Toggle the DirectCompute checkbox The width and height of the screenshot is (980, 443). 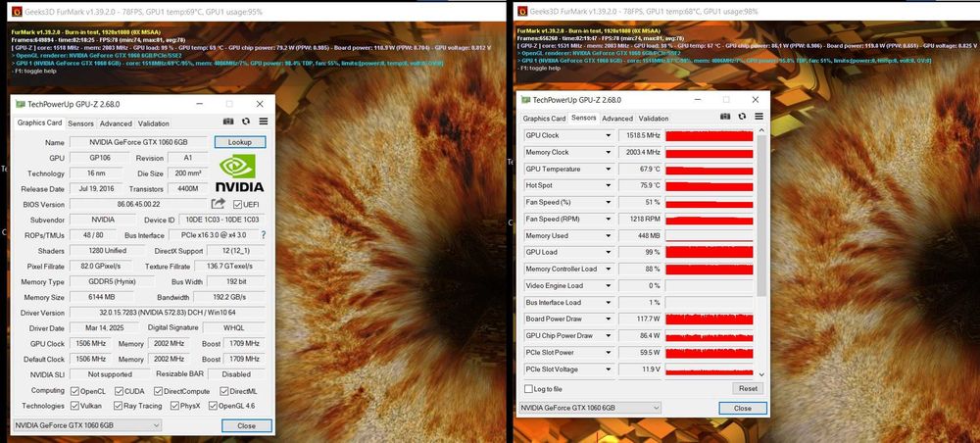158,391
